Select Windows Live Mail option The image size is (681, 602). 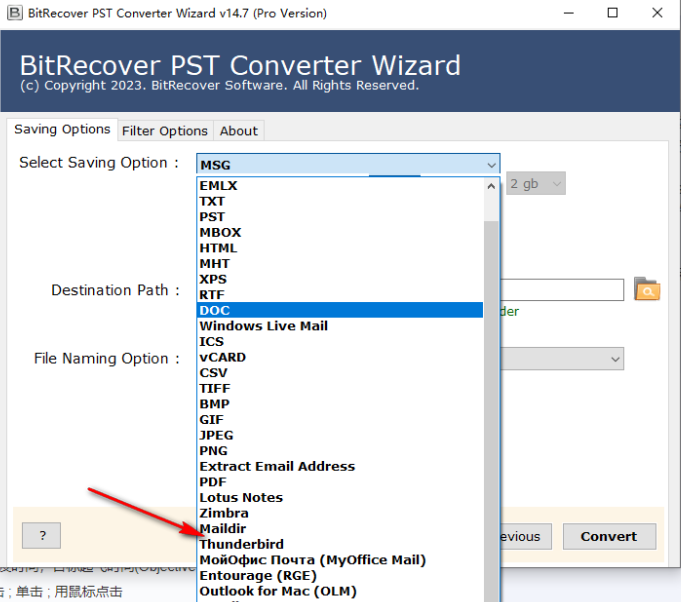[340, 326]
